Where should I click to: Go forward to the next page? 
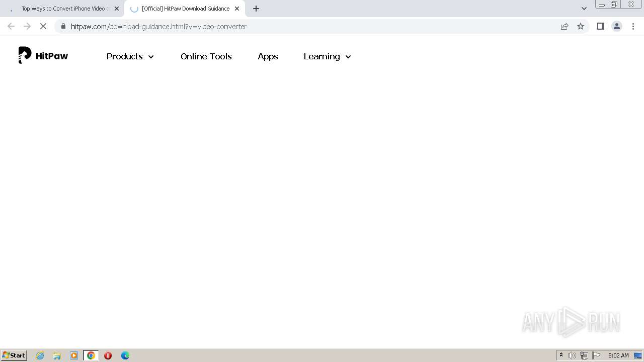[27, 26]
